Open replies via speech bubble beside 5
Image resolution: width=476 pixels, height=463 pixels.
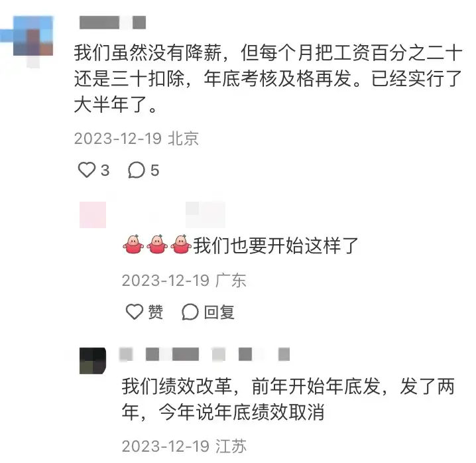(x=137, y=170)
